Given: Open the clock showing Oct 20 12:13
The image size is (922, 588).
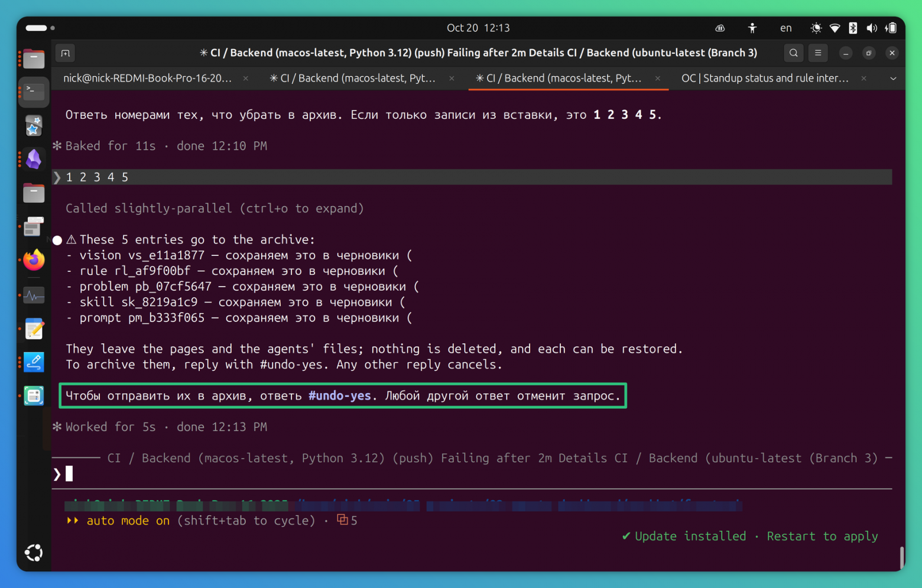Looking at the screenshot, I should tap(478, 28).
